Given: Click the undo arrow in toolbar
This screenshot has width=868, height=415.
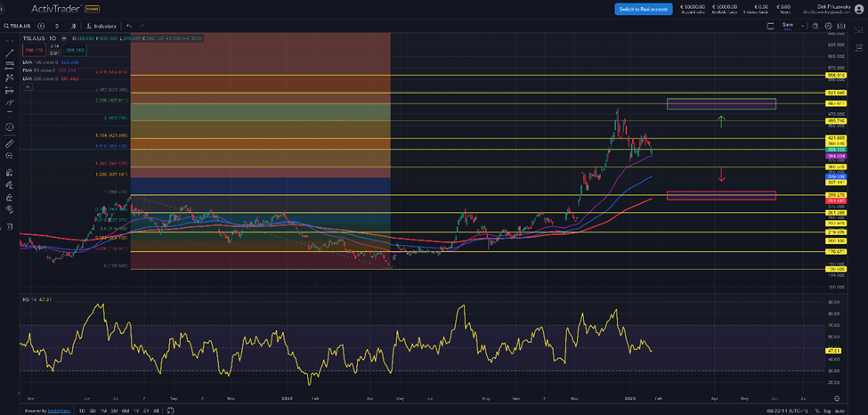Looking at the screenshot, I should coord(130,26).
